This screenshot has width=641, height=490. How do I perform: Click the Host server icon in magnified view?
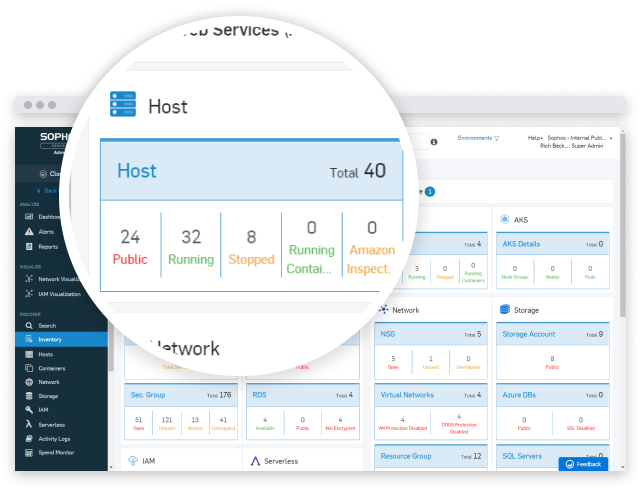(x=124, y=105)
